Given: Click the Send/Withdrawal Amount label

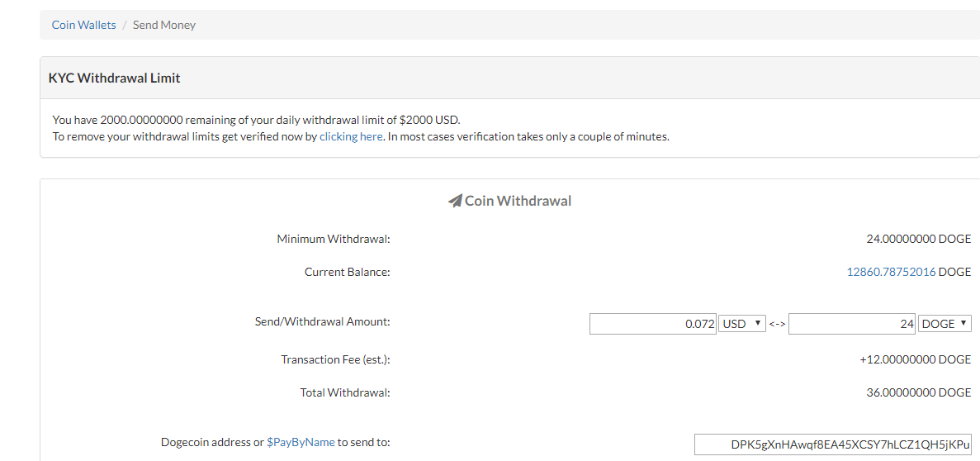Looking at the screenshot, I should pyautogui.click(x=323, y=321).
